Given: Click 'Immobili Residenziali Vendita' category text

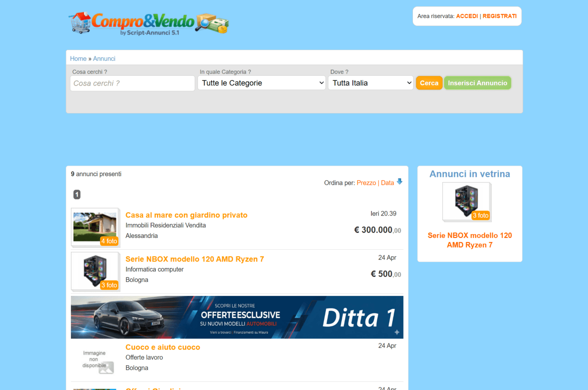Looking at the screenshot, I should [165, 225].
